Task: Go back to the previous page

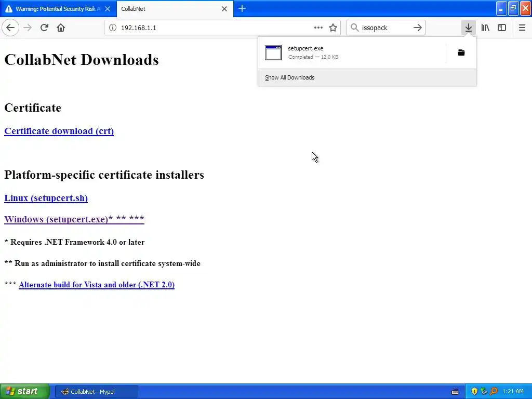Action: pos(10,28)
